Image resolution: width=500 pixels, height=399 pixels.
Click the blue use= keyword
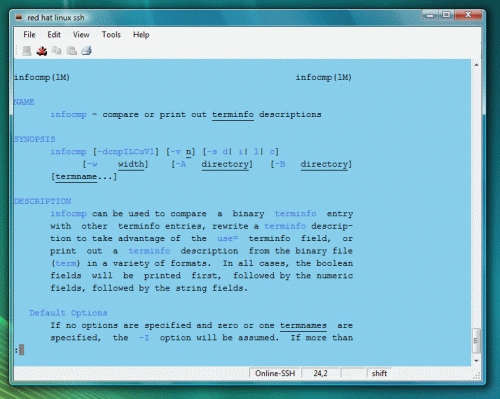click(228, 239)
